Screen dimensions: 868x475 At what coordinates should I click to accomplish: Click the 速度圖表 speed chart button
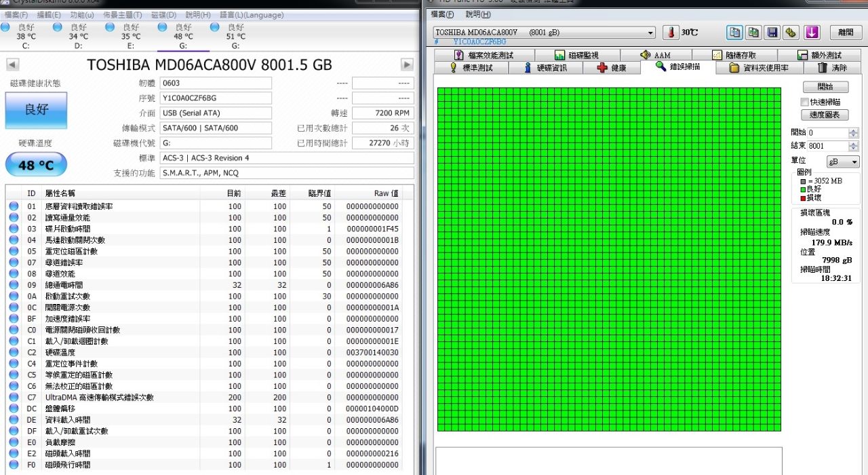825,115
